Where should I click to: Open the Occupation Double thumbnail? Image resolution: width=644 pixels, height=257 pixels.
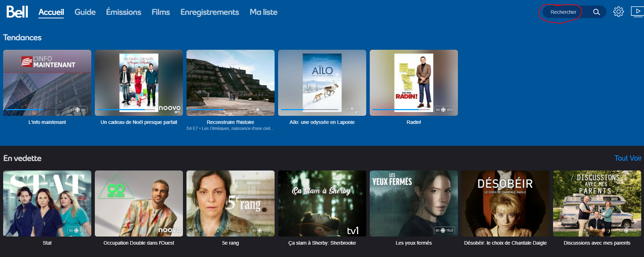pos(139,203)
